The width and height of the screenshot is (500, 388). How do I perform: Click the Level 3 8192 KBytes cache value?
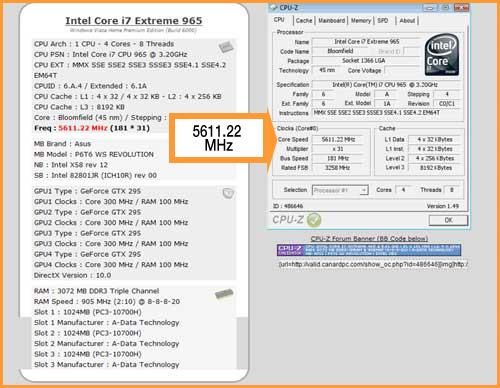click(x=435, y=168)
